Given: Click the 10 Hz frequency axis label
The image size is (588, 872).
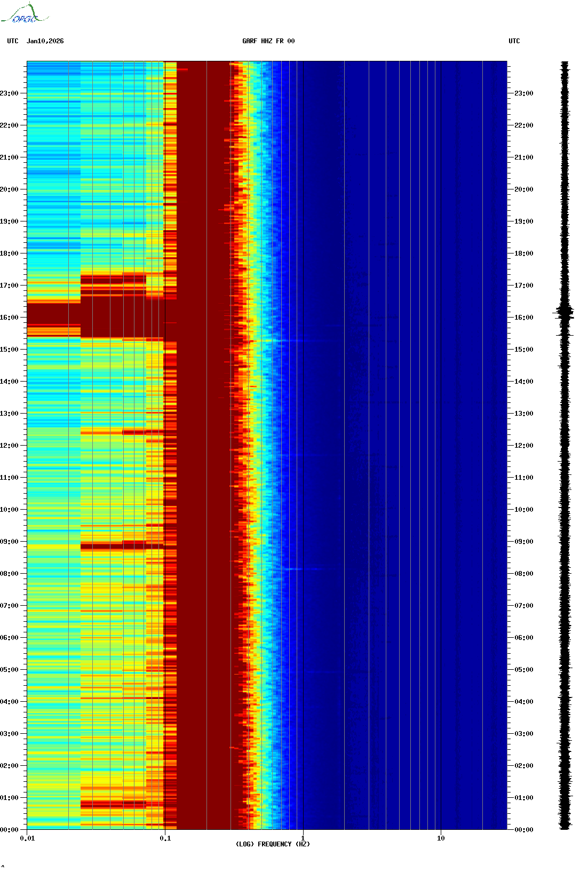Looking at the screenshot, I should [441, 838].
